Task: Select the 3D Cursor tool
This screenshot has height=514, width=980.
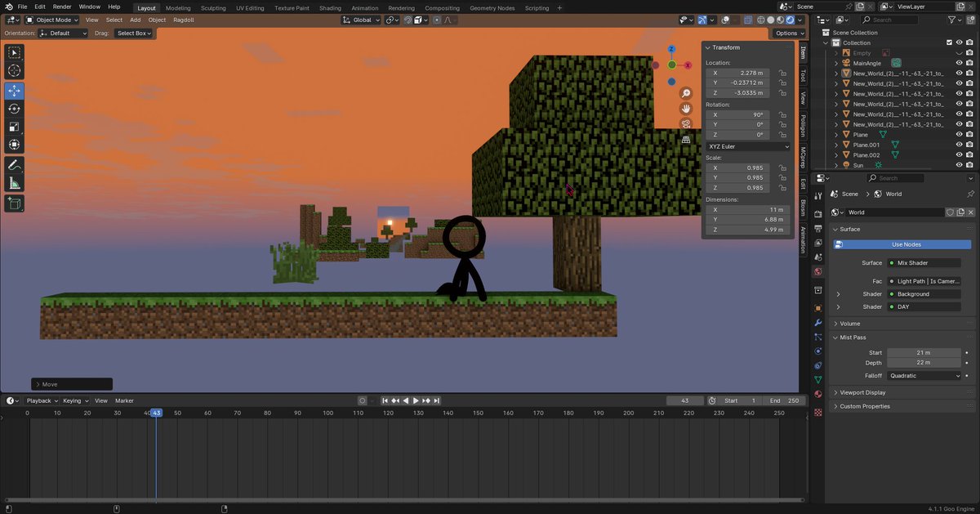Action: click(x=15, y=71)
